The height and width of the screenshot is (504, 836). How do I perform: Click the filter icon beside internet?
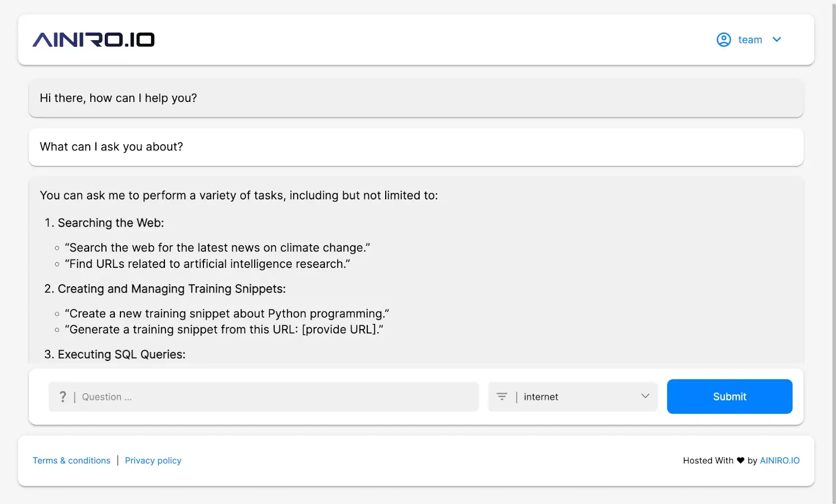pyautogui.click(x=502, y=397)
